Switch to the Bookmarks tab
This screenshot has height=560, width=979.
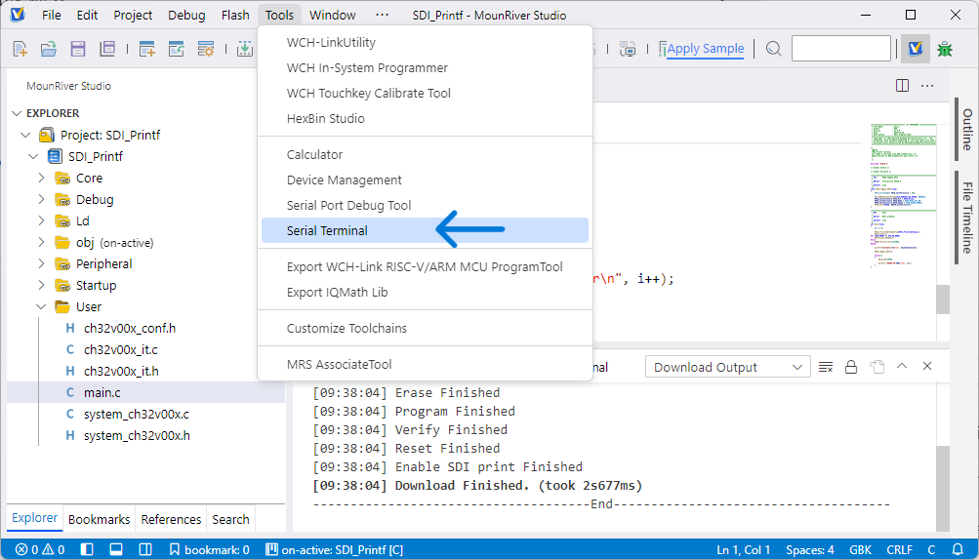pyautogui.click(x=100, y=520)
